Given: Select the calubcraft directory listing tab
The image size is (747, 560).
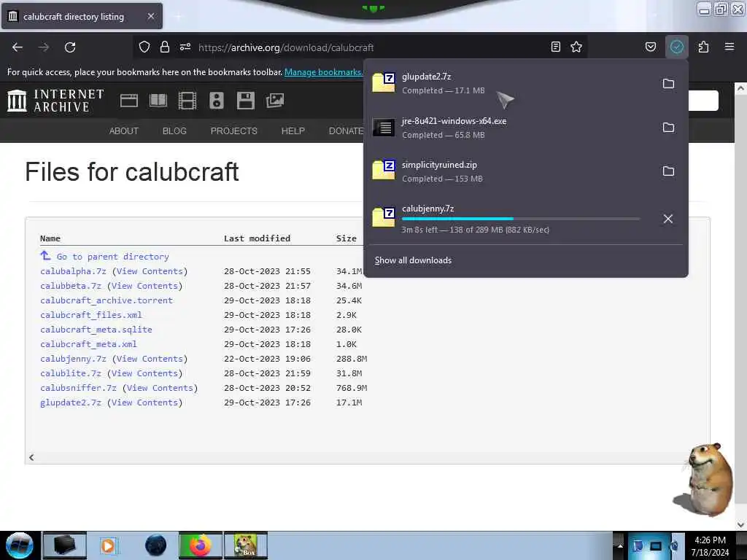Looking at the screenshot, I should [x=81, y=17].
